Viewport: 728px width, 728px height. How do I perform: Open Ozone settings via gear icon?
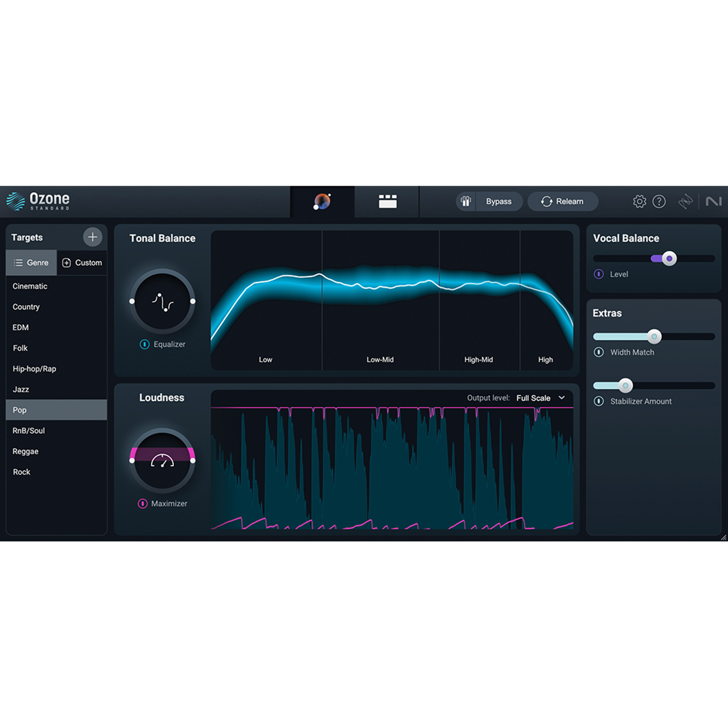pos(639,202)
